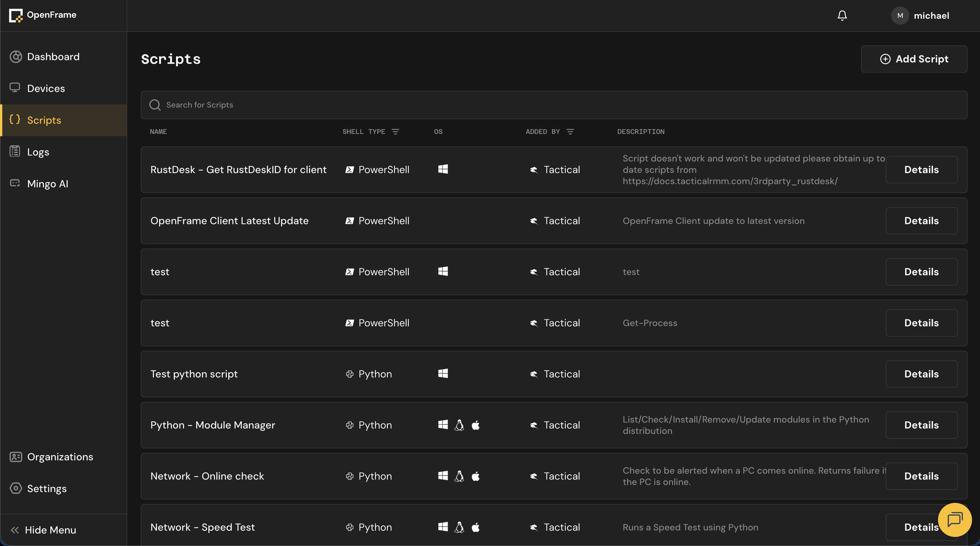This screenshot has width=980, height=546.
Task: Open Details for RustDesk - Get RustDeskID
Action: [x=921, y=169]
